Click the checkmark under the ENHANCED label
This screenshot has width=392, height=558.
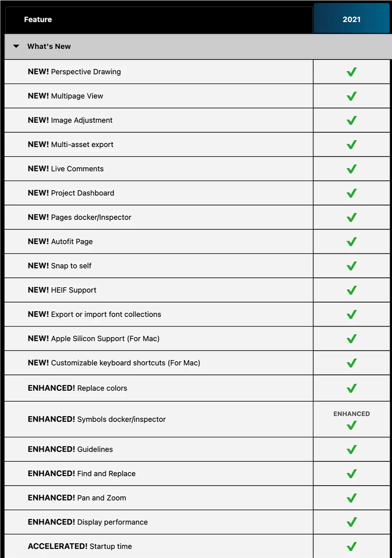[x=351, y=425]
